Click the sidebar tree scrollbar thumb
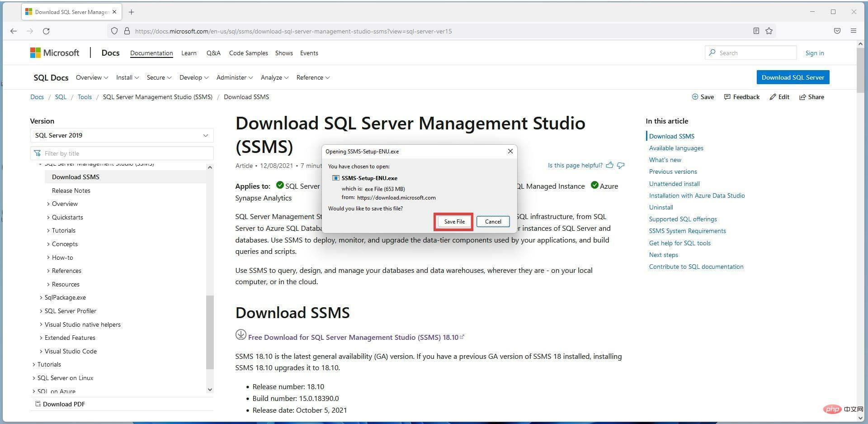Viewport: 868px width, 424px height. (x=210, y=332)
